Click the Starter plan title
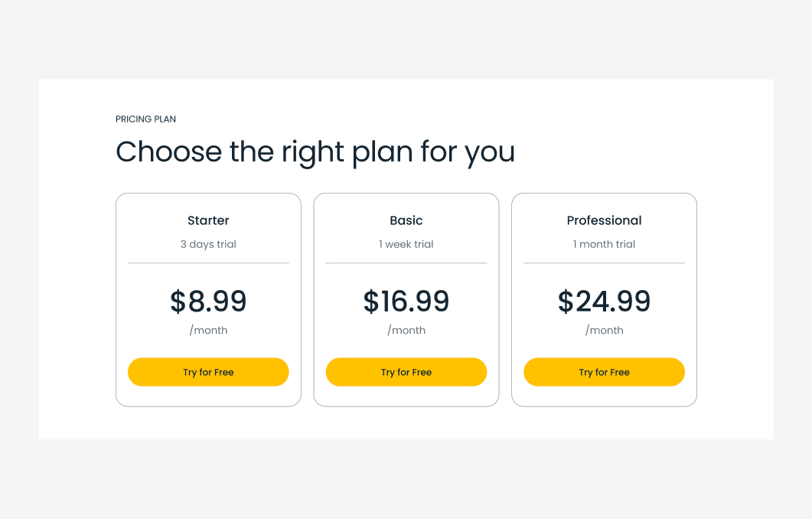 pyautogui.click(x=208, y=220)
